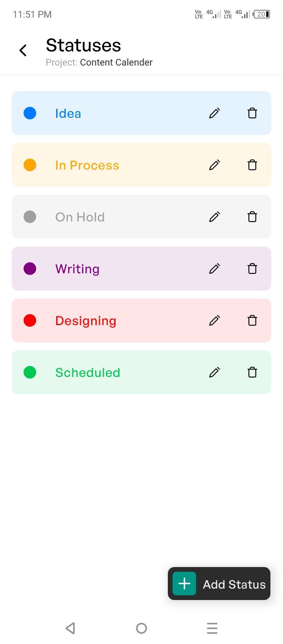Image resolution: width=283 pixels, height=644 pixels.
Task: Delete the Scheduled status
Action: 252,372
